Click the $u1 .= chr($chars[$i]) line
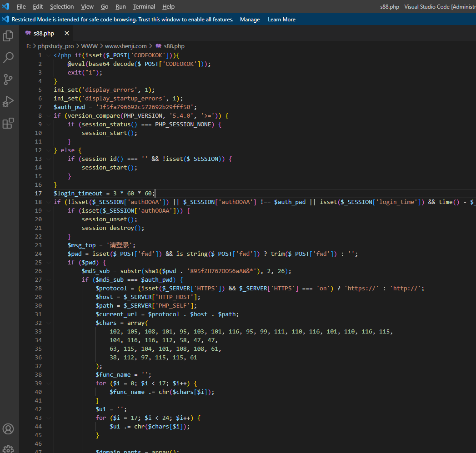This screenshot has height=453, width=476. [x=150, y=427]
